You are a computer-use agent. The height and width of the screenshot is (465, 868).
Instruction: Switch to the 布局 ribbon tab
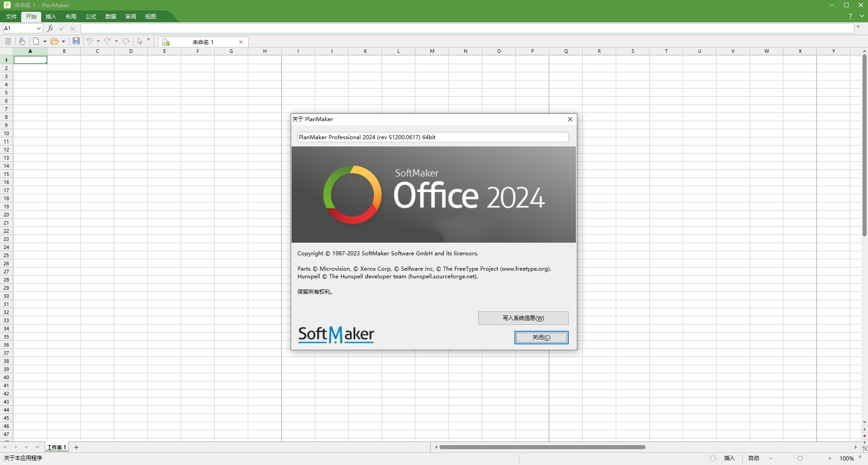click(71, 17)
